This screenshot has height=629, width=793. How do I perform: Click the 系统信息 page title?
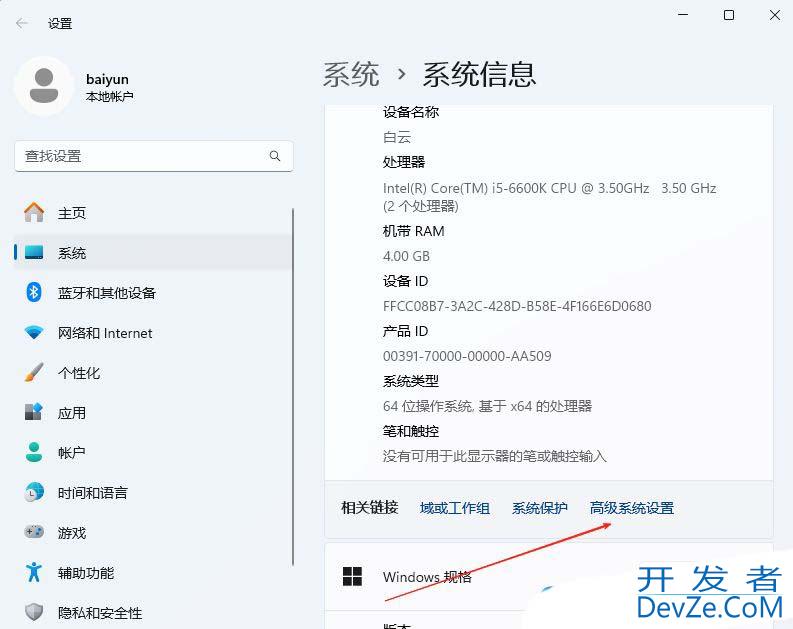[479, 74]
